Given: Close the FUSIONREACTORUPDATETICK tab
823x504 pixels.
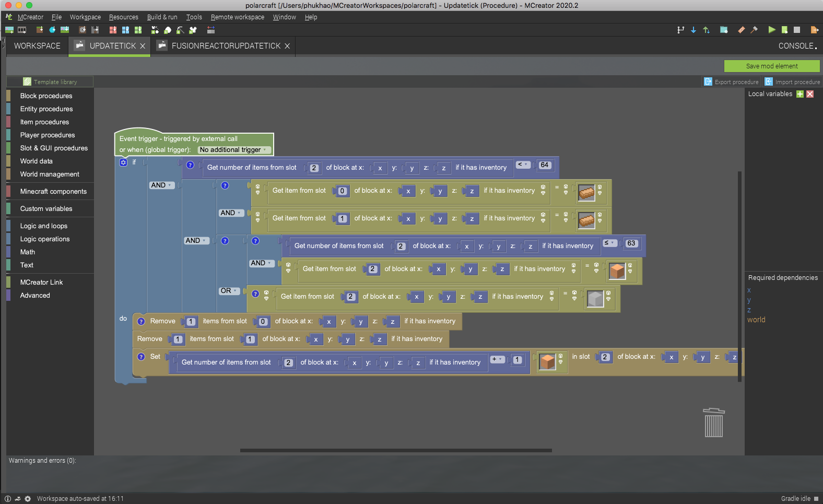Looking at the screenshot, I should pyautogui.click(x=287, y=46).
